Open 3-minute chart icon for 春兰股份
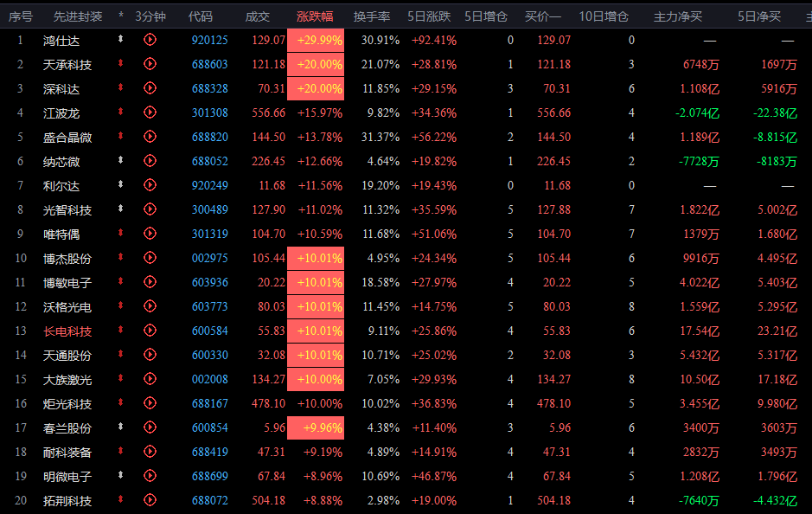The image size is (812, 514). pos(150,427)
